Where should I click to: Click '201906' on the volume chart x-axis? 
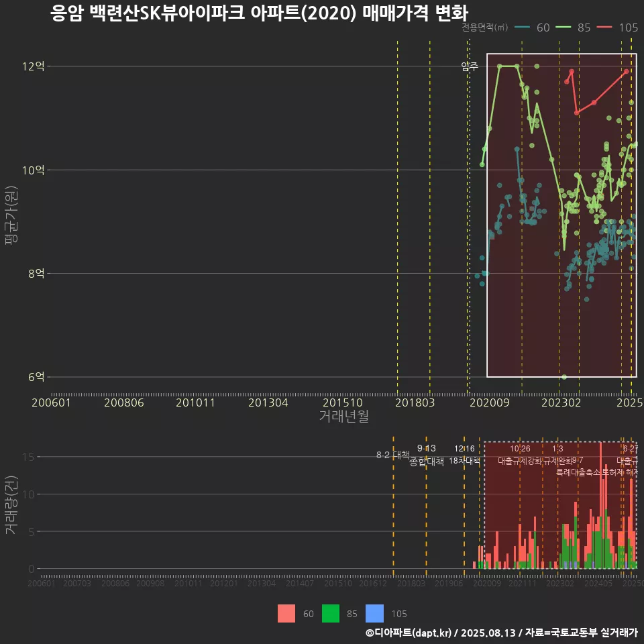(449, 583)
